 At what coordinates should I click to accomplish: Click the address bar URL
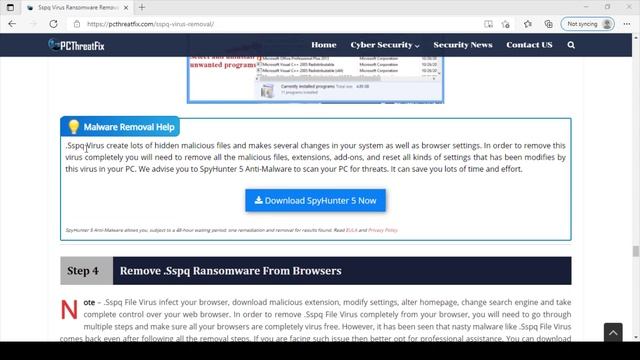[150, 24]
